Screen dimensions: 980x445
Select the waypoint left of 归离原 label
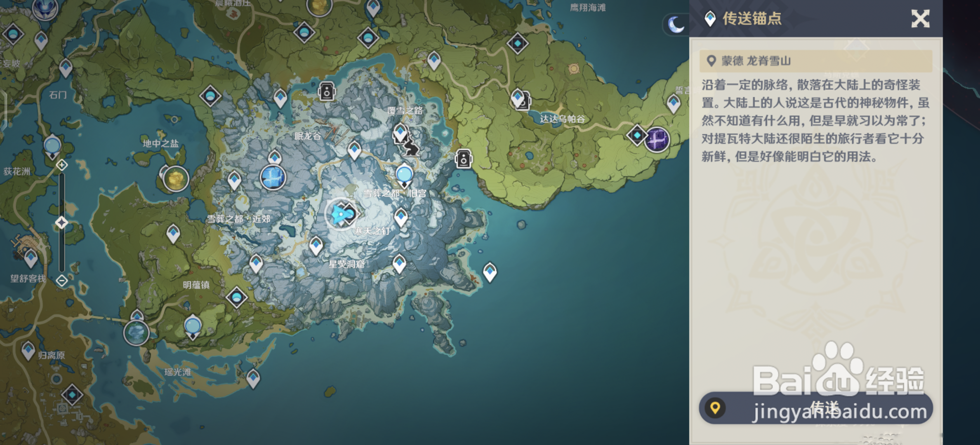click(28, 351)
